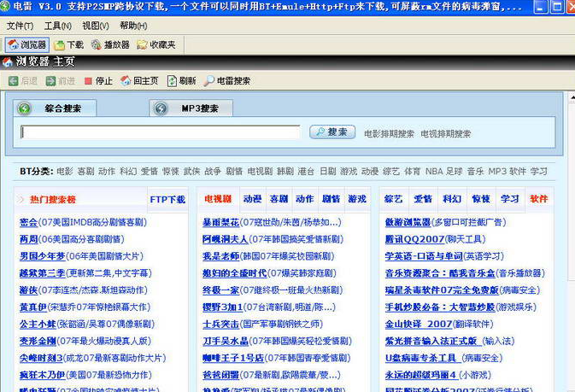Switch to the 游戏 tab in middle panel

coord(357,199)
